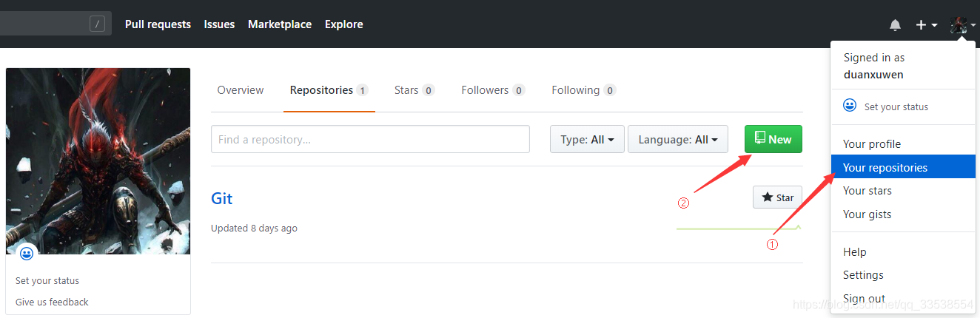Viewport: 980px width, 318px height.
Task: Click the Updated 8 days ago text
Action: pyautogui.click(x=254, y=229)
